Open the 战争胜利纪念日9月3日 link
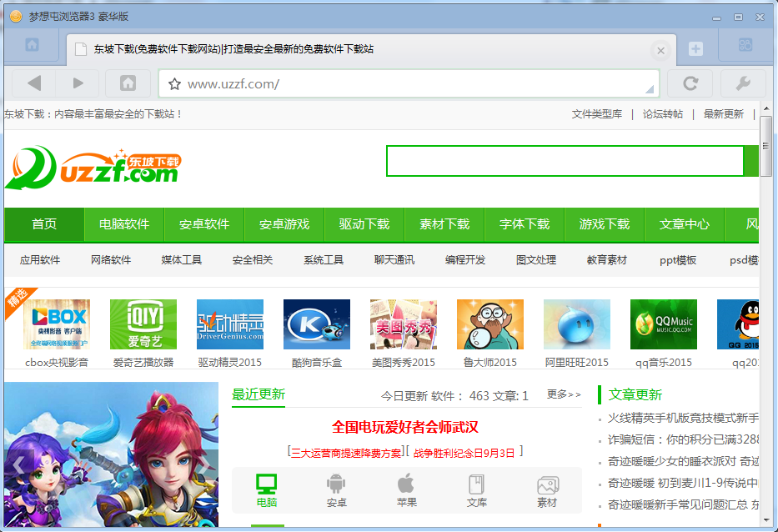Screen dimensions: 778x532 tap(464, 453)
